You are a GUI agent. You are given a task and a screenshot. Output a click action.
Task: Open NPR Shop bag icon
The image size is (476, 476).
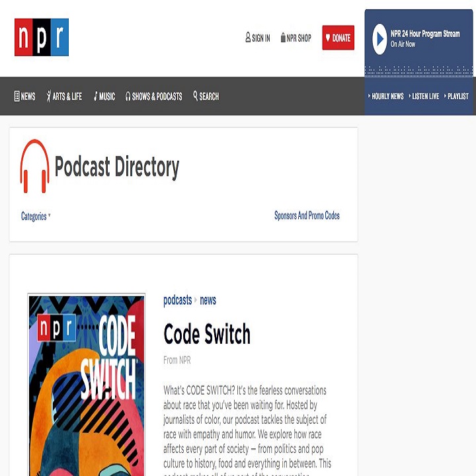283,38
